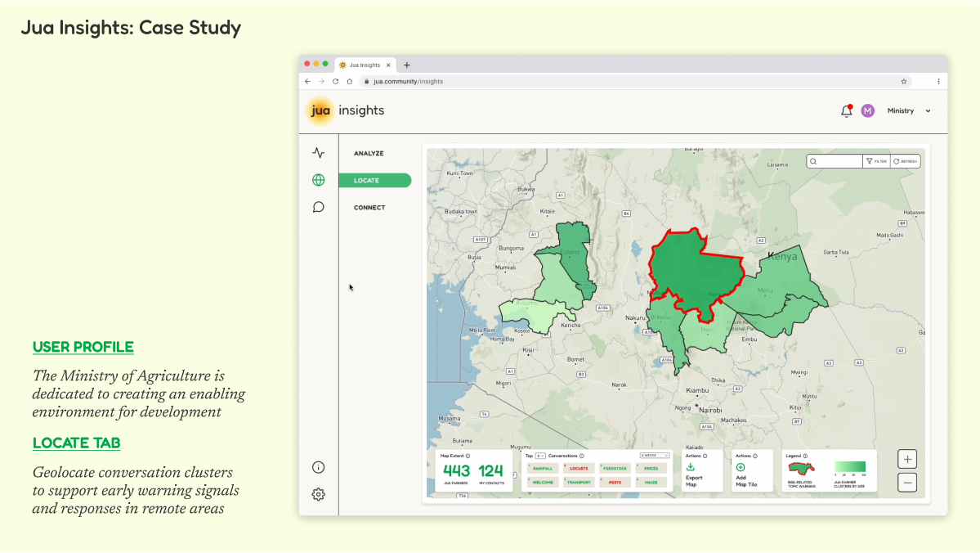Select the Locate tab
This screenshot has width=980, height=553.
(x=375, y=180)
